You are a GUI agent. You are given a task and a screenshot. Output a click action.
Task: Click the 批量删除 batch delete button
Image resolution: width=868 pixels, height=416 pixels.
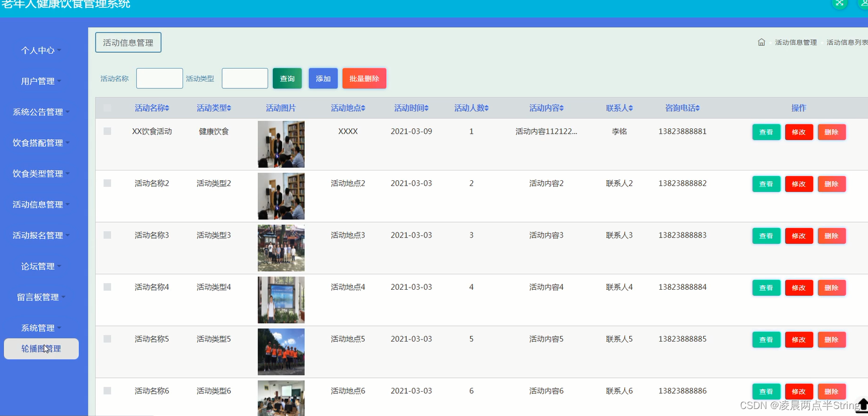(x=364, y=78)
